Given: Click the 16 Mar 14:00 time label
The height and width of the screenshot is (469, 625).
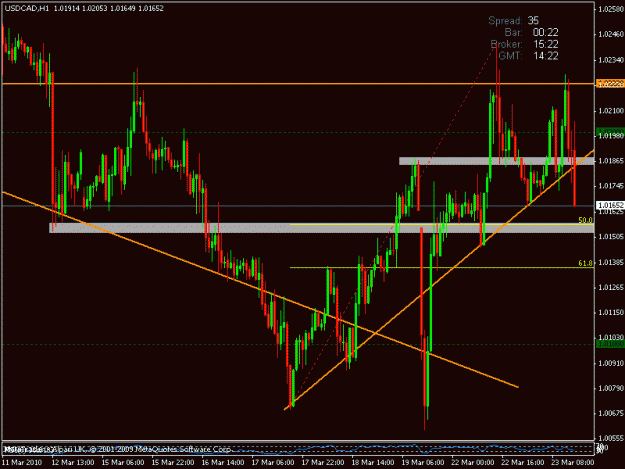Looking at the screenshot, I should pyautogui.click(x=223, y=463).
